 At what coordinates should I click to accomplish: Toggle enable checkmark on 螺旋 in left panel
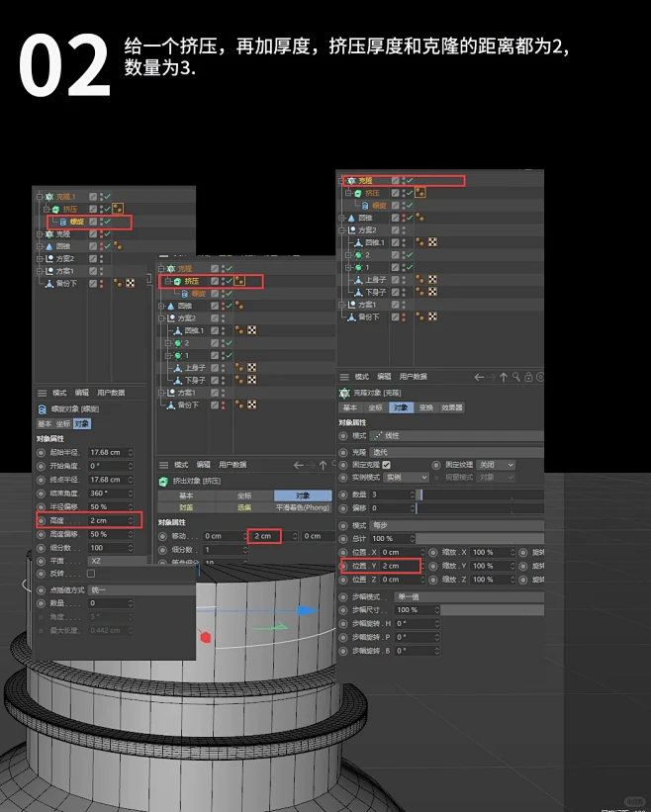[x=108, y=222]
